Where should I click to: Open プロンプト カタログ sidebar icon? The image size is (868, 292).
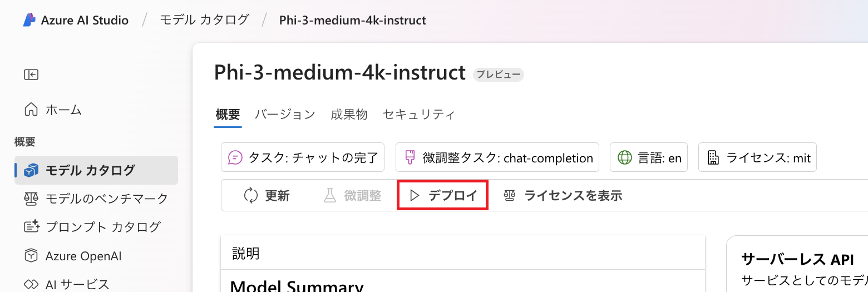32,227
